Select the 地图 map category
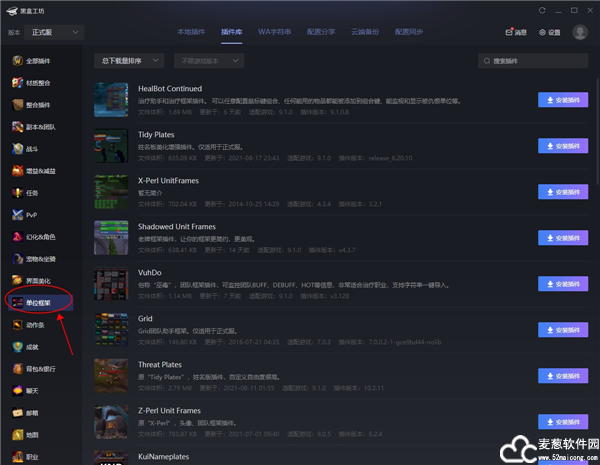The image size is (600, 465). (x=25, y=435)
